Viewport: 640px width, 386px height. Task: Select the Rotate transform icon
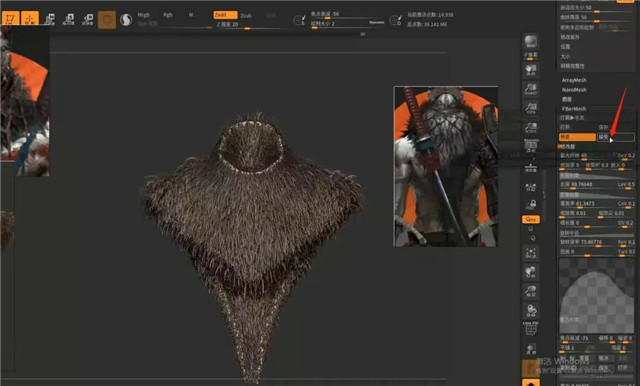pos(88,19)
